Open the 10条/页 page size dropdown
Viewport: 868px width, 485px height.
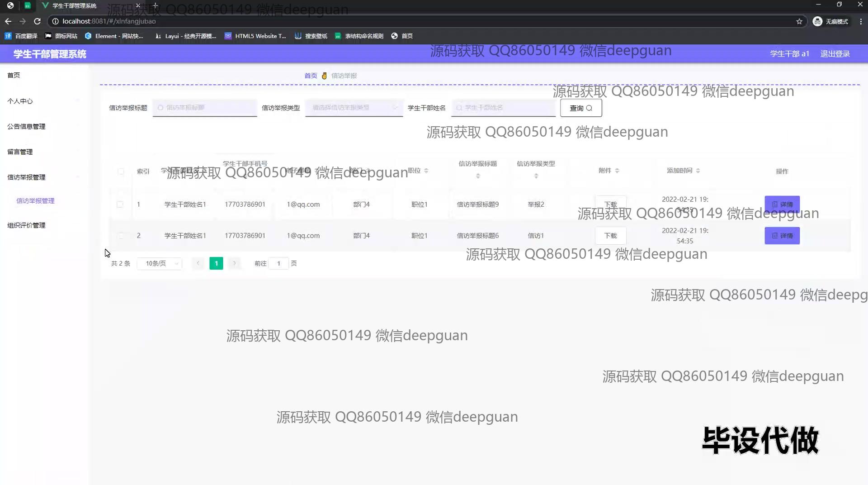click(159, 263)
